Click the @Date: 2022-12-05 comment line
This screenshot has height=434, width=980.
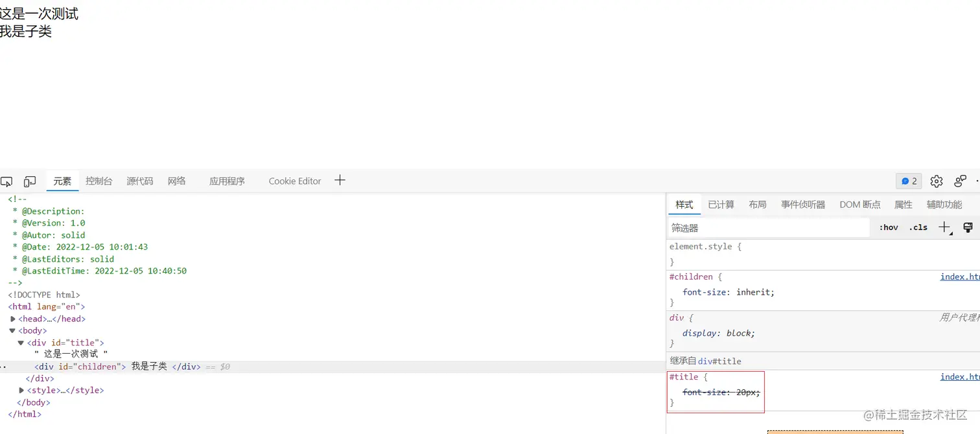click(x=80, y=247)
